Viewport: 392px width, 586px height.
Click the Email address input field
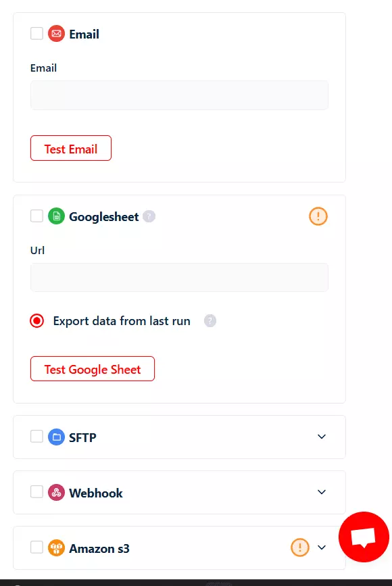point(179,95)
